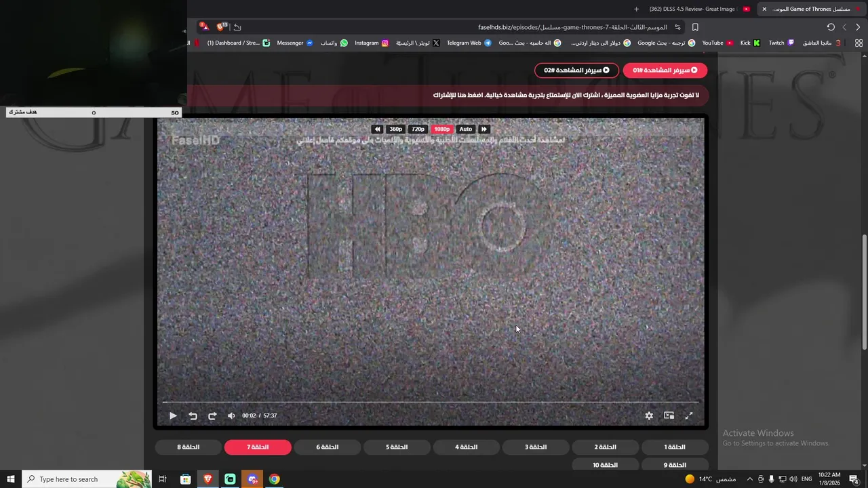Go forward in browser history

pos(844,27)
